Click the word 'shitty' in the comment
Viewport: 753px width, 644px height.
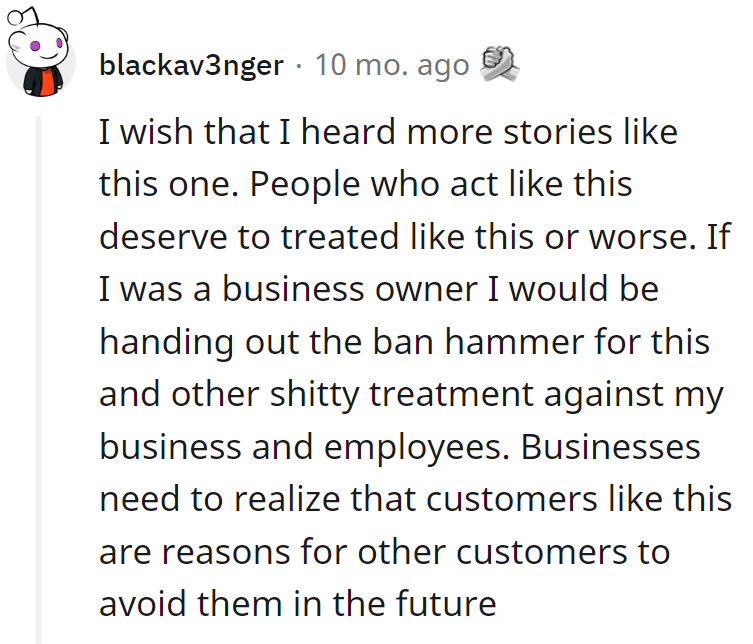314,396
